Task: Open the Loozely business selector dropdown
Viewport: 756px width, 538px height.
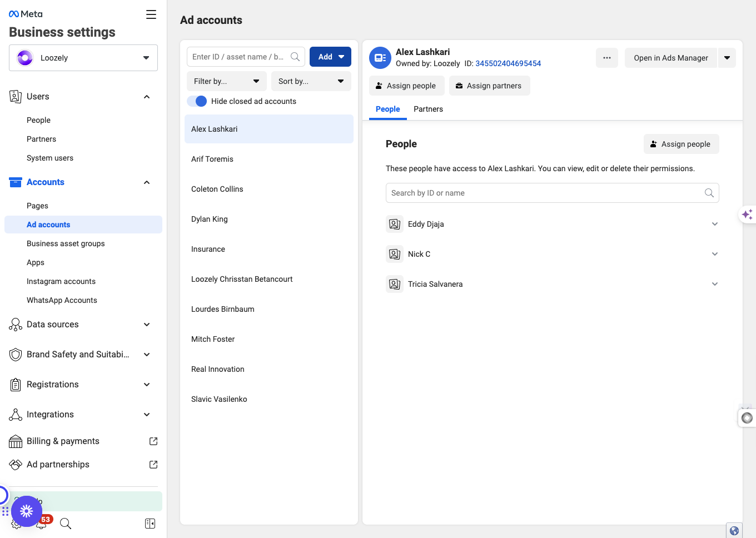Action: [83, 58]
